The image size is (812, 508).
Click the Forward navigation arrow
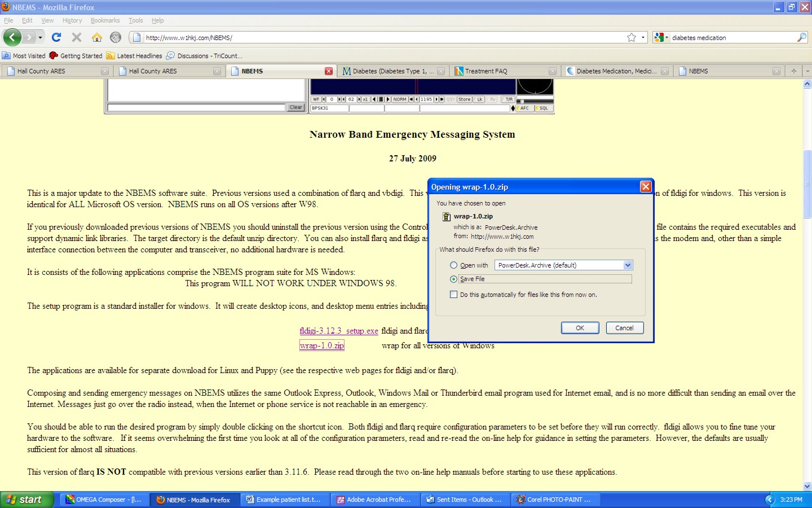click(29, 37)
